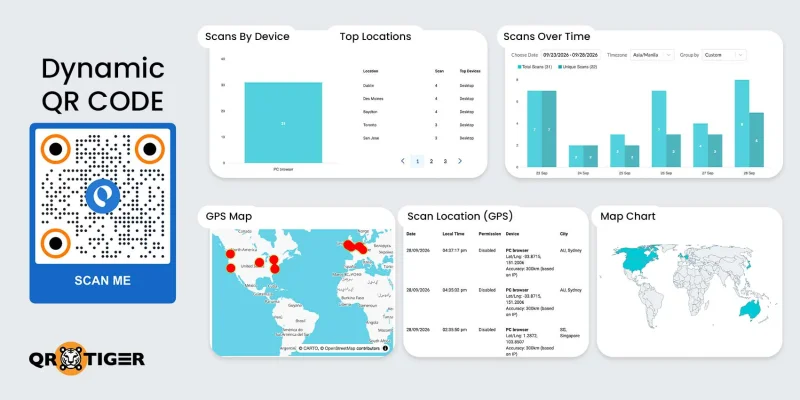800x400 pixels.
Task: Click the Scan column header
Action: [437, 71]
